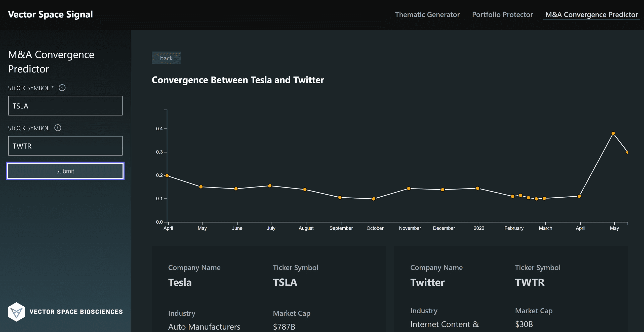Open the Thematic Generator tab
Screen dimensions: 644x332
(x=427, y=15)
